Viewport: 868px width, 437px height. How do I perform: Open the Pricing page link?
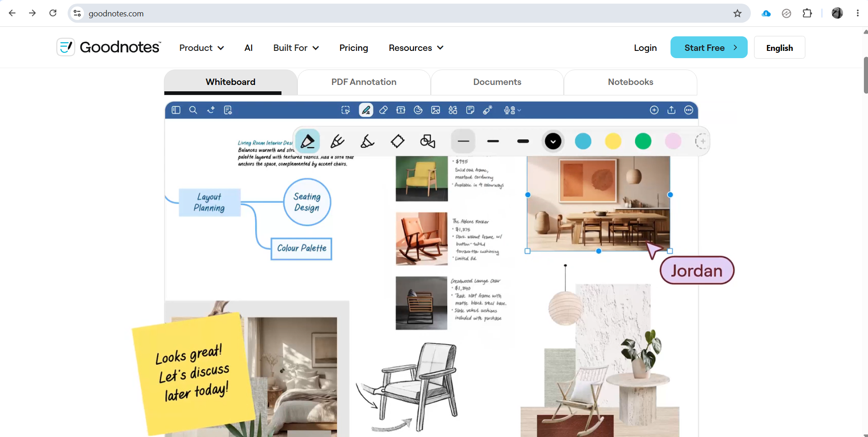(x=354, y=48)
